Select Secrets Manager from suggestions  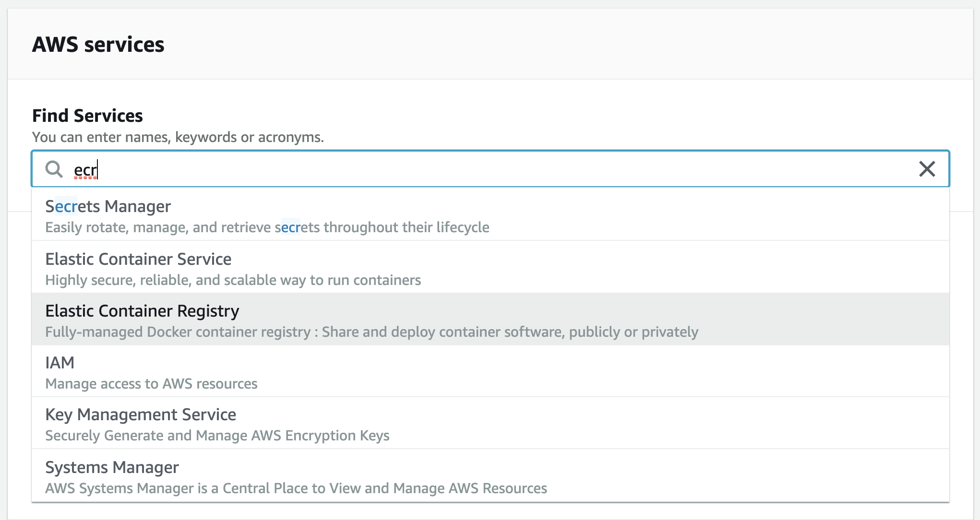click(x=108, y=206)
